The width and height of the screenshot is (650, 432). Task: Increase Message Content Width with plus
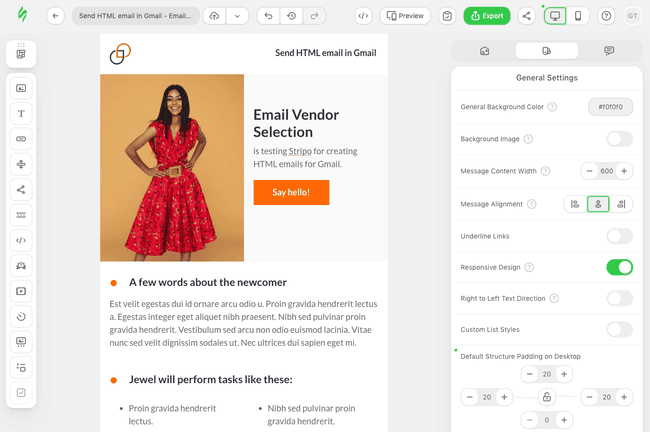point(624,171)
